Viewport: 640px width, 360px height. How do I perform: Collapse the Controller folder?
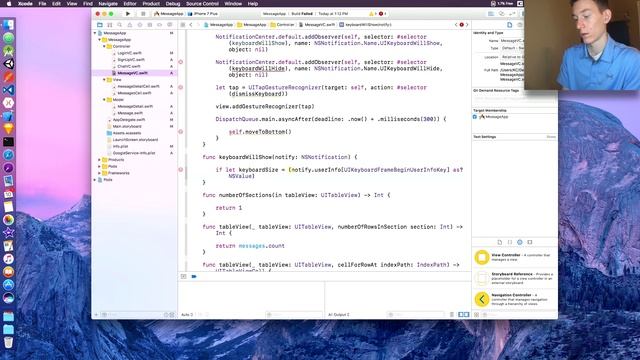pos(104,46)
